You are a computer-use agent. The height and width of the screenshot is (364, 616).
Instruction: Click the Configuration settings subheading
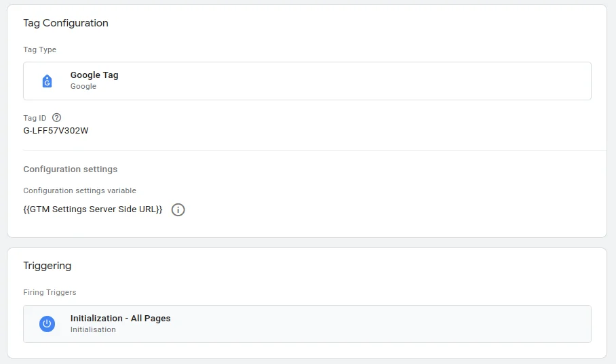click(70, 169)
